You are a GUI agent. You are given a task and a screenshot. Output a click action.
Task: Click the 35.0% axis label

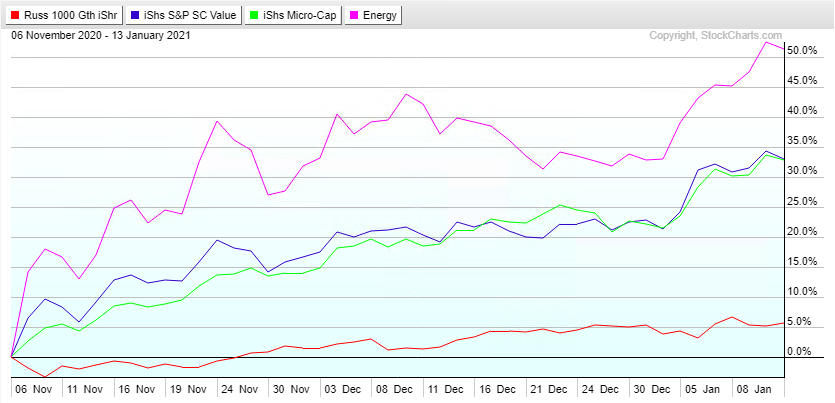[803, 141]
